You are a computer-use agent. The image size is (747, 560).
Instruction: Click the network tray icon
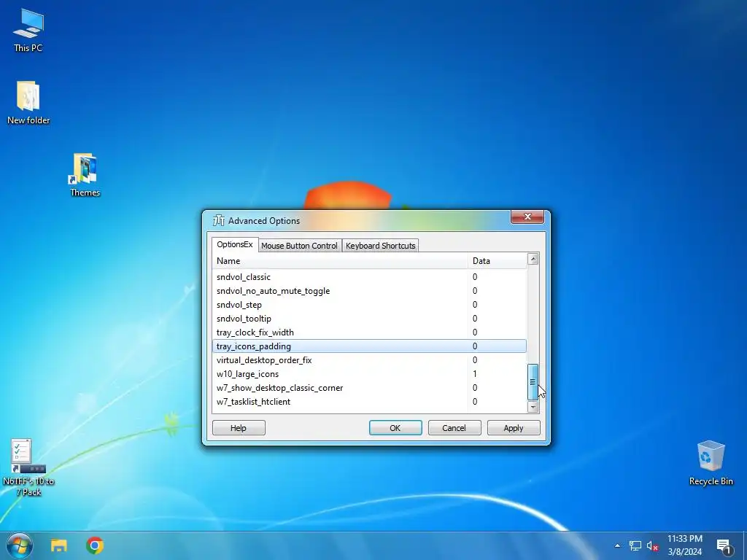(635, 545)
